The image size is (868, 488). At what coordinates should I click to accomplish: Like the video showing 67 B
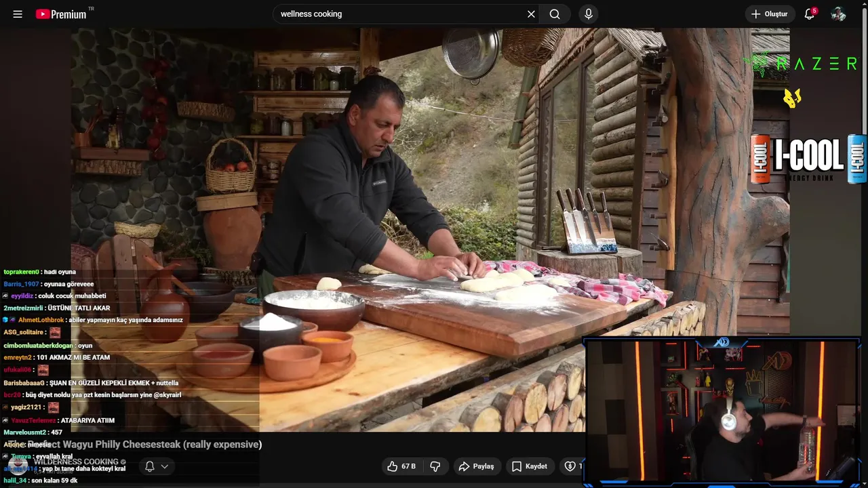[401, 466]
